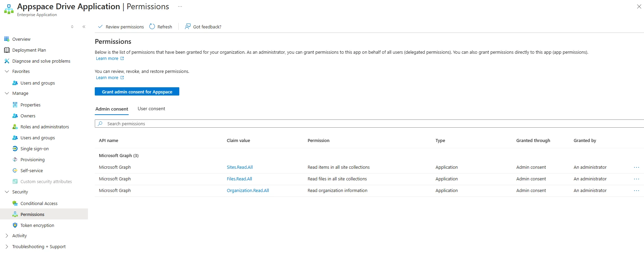Collapse the Manage section chevron
Image resolution: width=644 pixels, height=255 pixels.
7,93
